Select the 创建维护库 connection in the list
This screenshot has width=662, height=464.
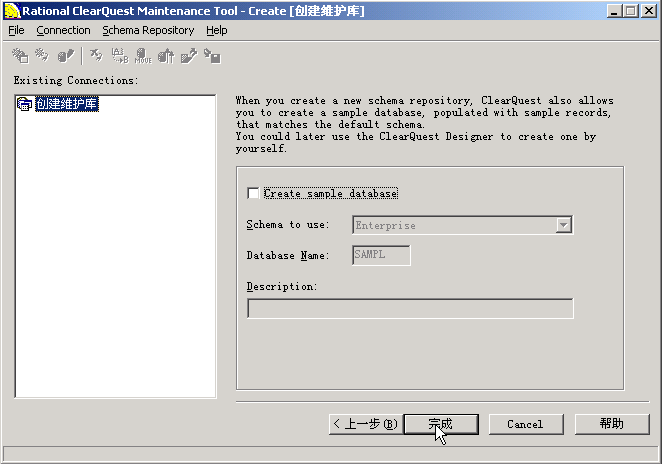click(x=67, y=104)
